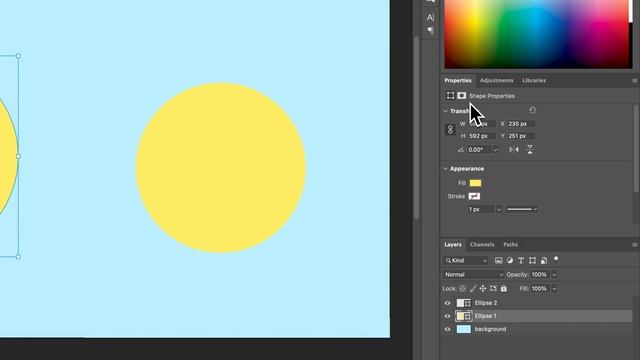Select the Layers tab
Viewport: 640px width, 360px height.
(x=453, y=244)
